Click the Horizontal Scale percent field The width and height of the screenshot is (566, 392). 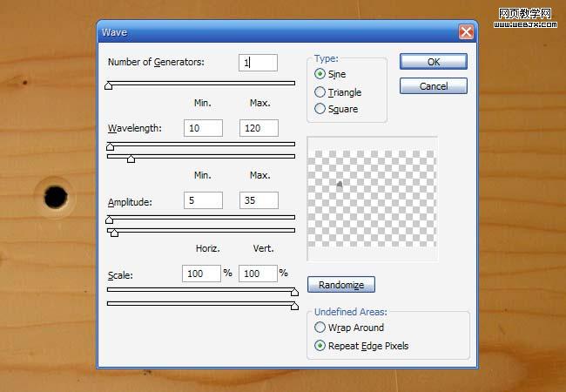(201, 274)
